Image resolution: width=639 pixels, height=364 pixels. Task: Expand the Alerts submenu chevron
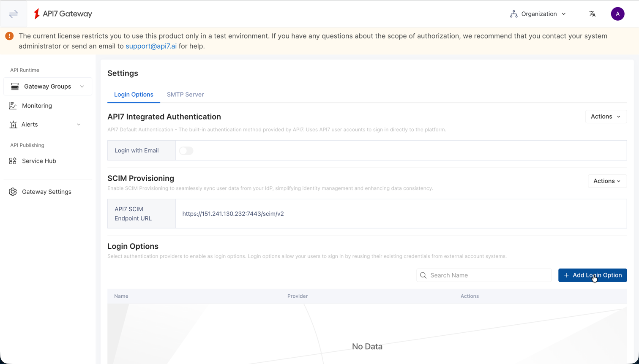[x=79, y=124]
